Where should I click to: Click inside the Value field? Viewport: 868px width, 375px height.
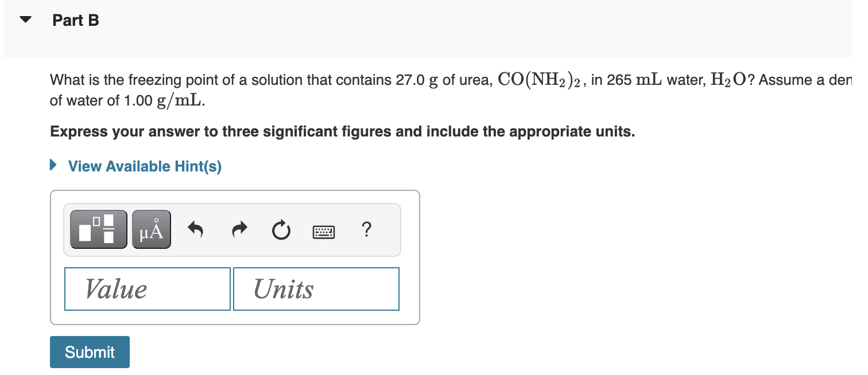click(x=147, y=288)
